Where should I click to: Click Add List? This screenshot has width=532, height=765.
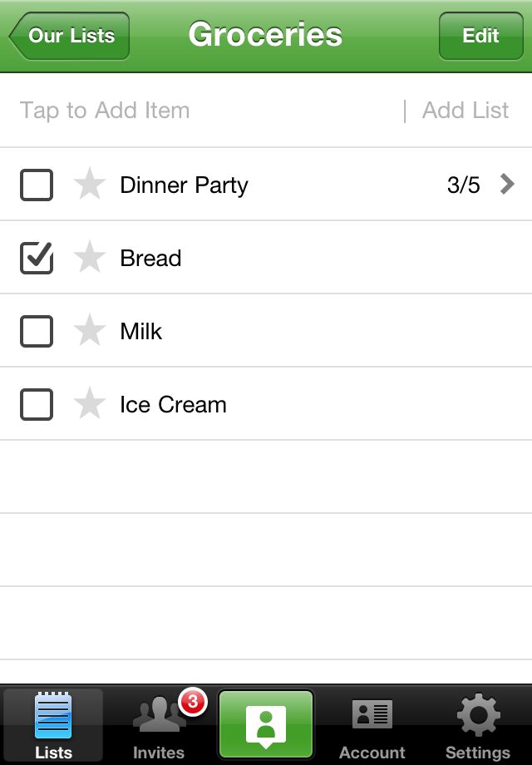[465, 111]
